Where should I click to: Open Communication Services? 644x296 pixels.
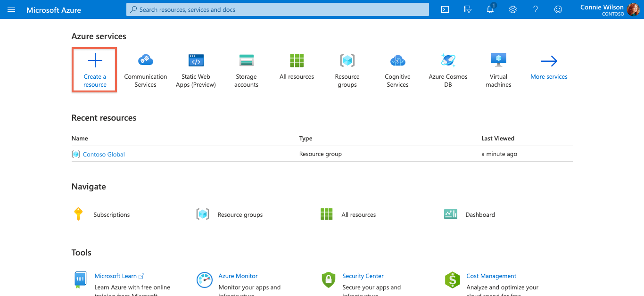point(145,70)
